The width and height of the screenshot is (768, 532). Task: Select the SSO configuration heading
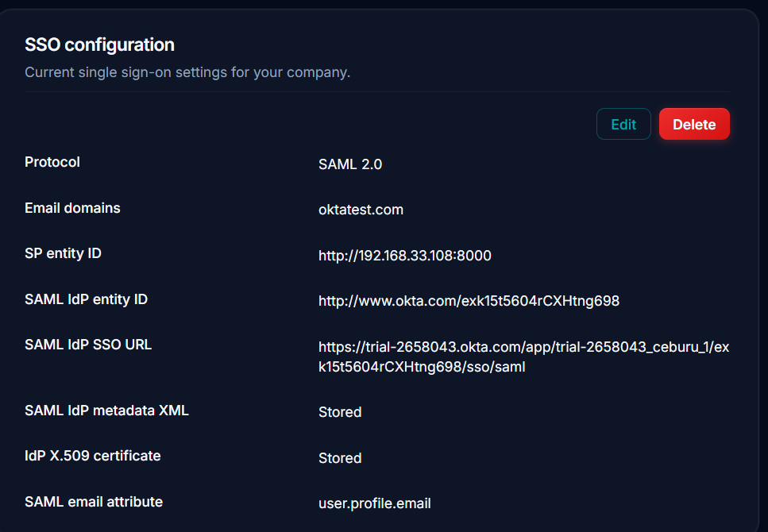pyautogui.click(x=99, y=44)
